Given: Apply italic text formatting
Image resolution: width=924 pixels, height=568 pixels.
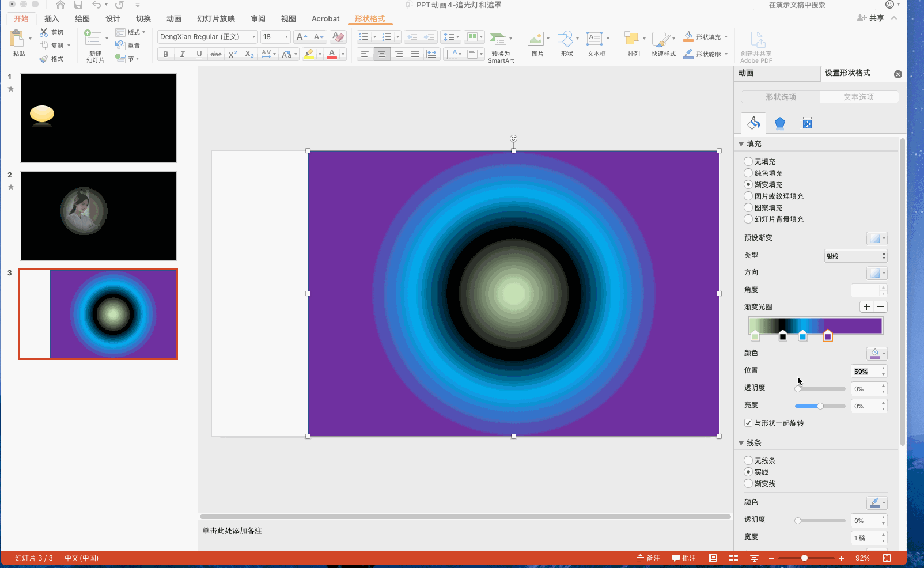Looking at the screenshot, I should click(x=183, y=54).
